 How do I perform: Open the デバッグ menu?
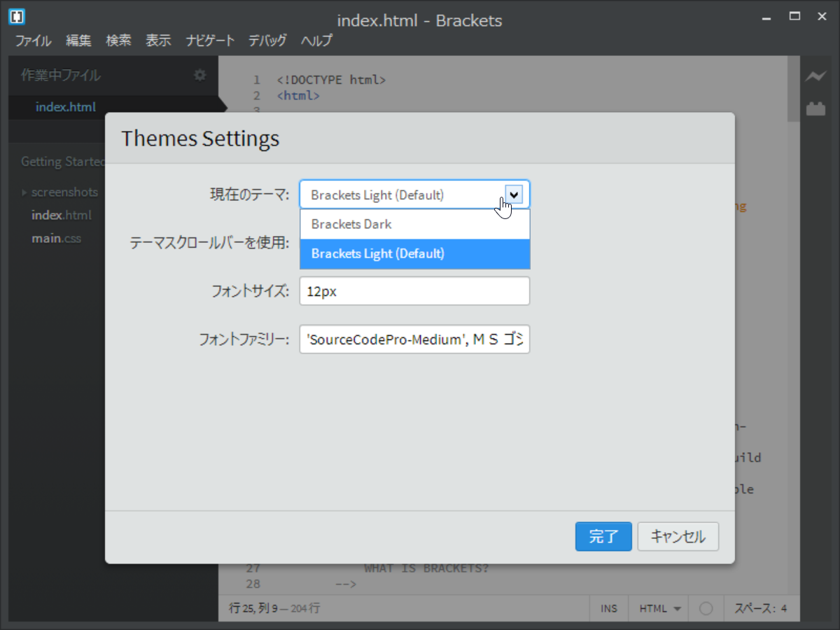(267, 40)
